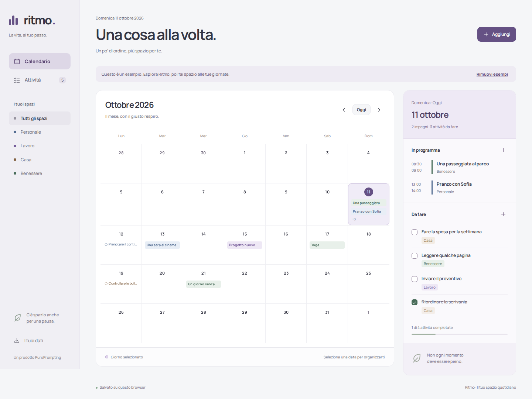The width and height of the screenshot is (532, 399).
Task: Click the leaf icon in the sidebar pause note
Action: coord(17,318)
